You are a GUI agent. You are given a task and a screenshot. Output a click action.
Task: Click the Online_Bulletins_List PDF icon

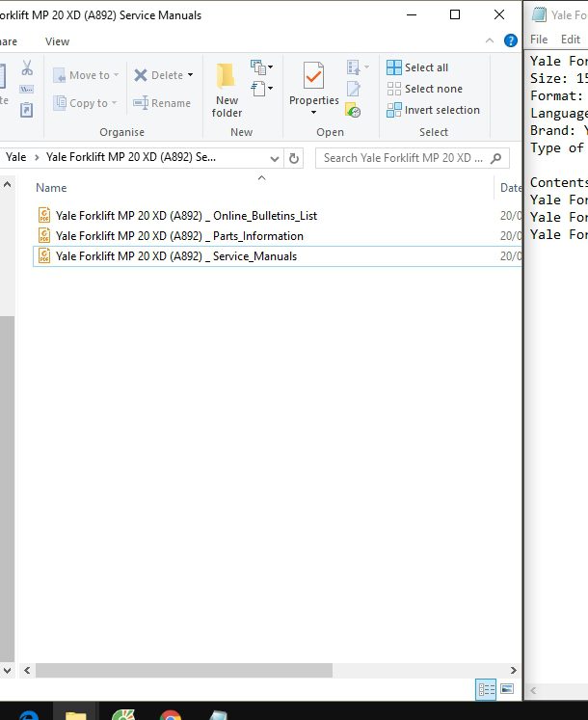[44, 215]
